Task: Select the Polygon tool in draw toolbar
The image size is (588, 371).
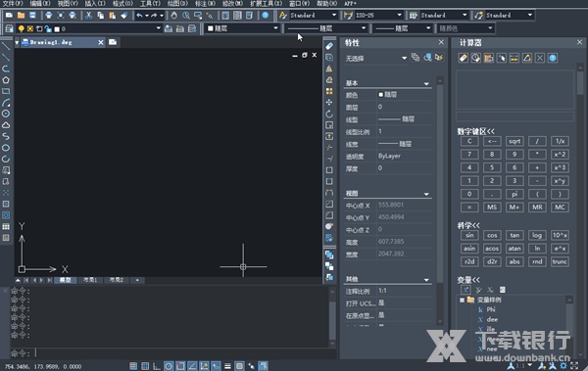Action: [6, 80]
